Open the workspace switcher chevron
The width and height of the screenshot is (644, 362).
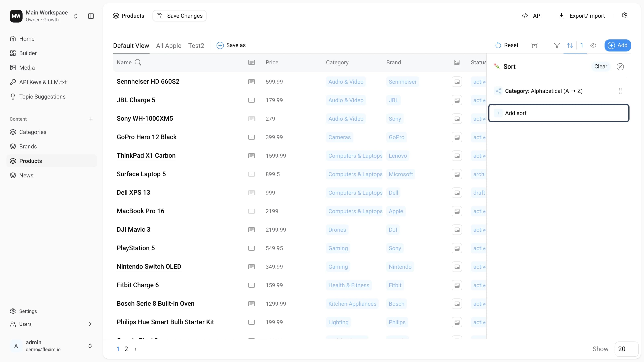coord(75,16)
